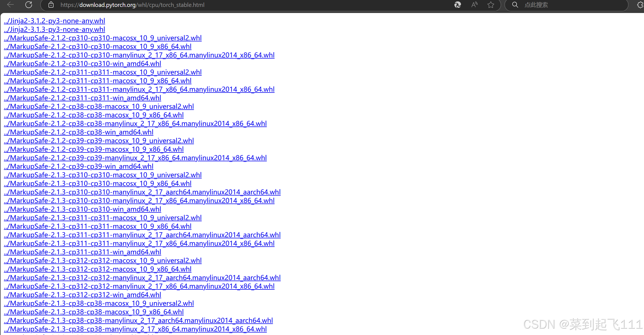Activate the Read Aloud icon
This screenshot has height=335, width=644.
pos(474,5)
